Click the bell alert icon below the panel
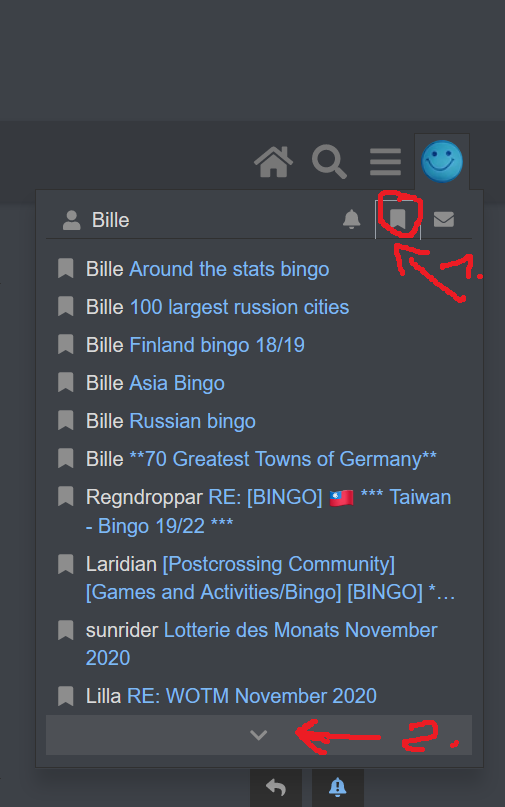 click(338, 787)
